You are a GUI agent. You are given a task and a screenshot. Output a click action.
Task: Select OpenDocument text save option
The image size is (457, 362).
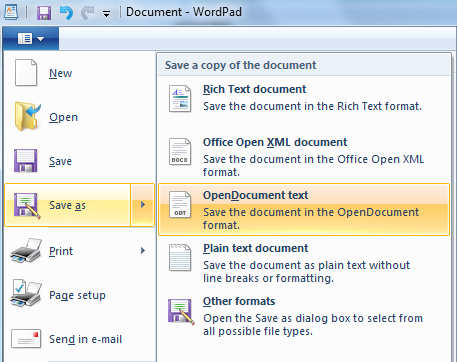pyautogui.click(x=304, y=209)
